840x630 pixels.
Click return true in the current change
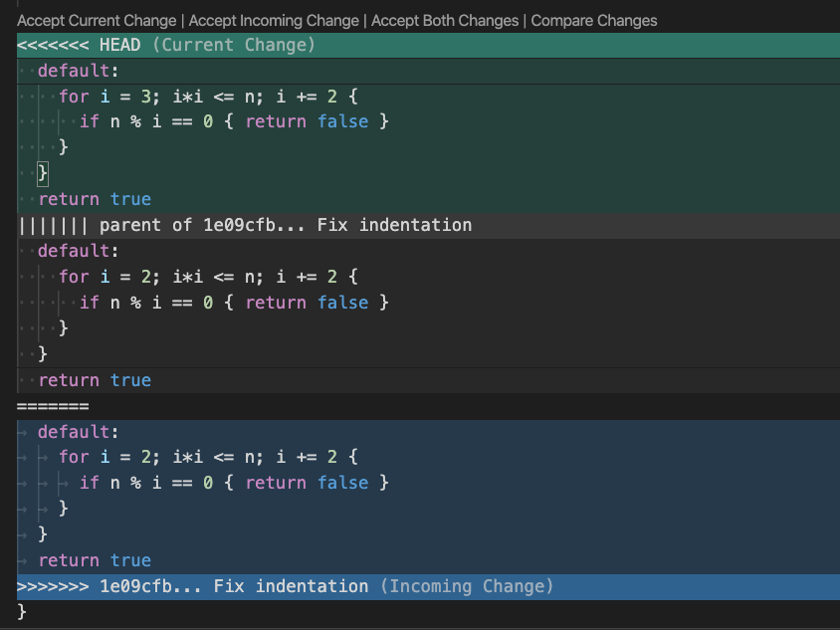coord(94,198)
